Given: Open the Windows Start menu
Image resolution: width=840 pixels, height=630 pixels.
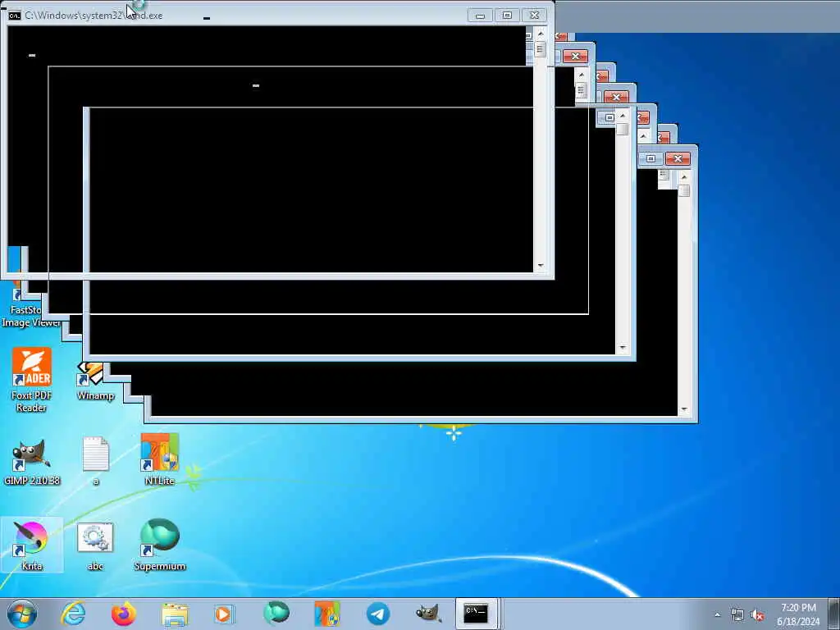Looking at the screenshot, I should click(x=22, y=614).
